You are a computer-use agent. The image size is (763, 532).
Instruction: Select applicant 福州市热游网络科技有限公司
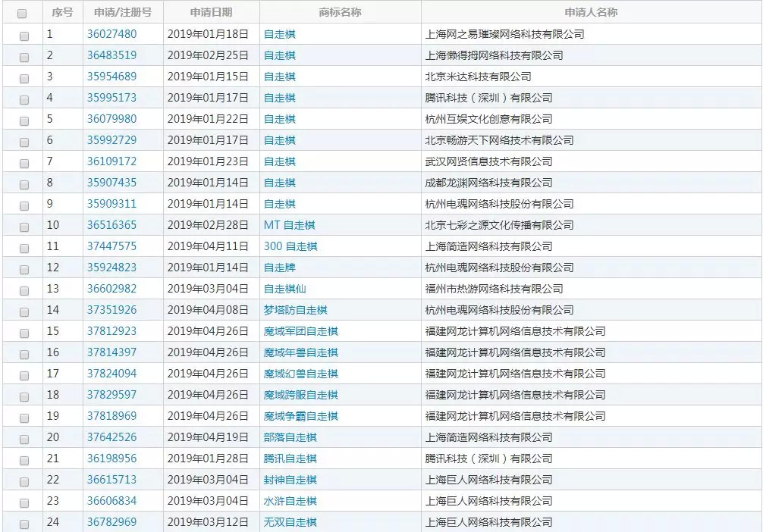click(x=495, y=289)
